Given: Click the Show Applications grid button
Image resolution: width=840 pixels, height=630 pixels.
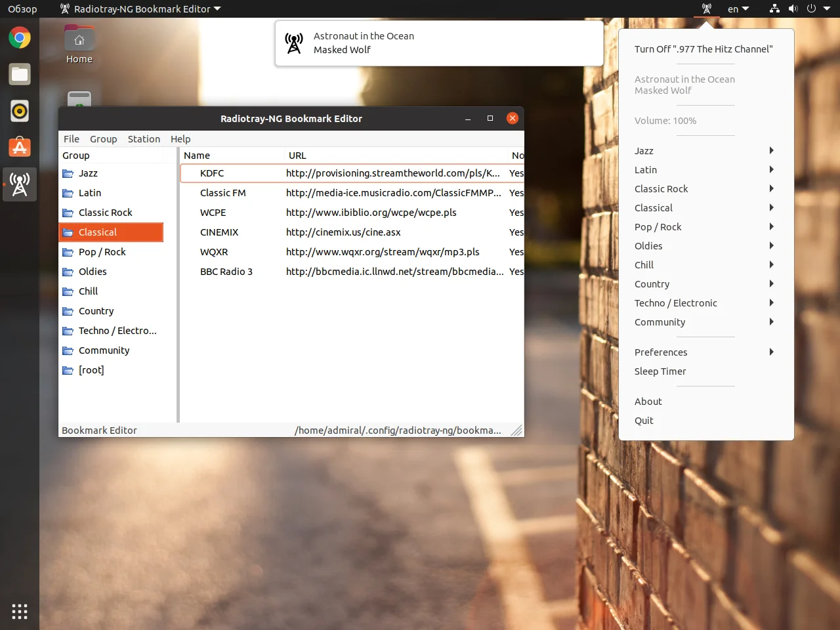Looking at the screenshot, I should click(x=20, y=611).
